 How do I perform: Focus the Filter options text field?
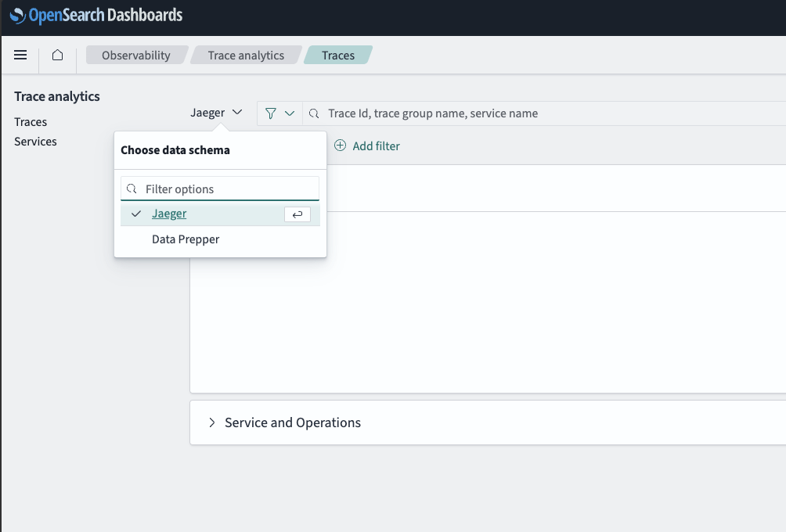pyautogui.click(x=227, y=189)
